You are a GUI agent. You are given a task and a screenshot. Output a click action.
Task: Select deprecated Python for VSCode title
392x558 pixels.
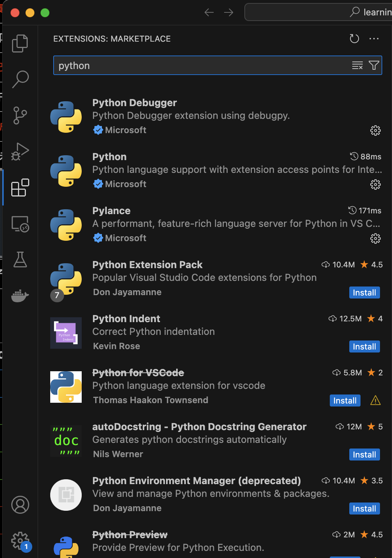138,373
